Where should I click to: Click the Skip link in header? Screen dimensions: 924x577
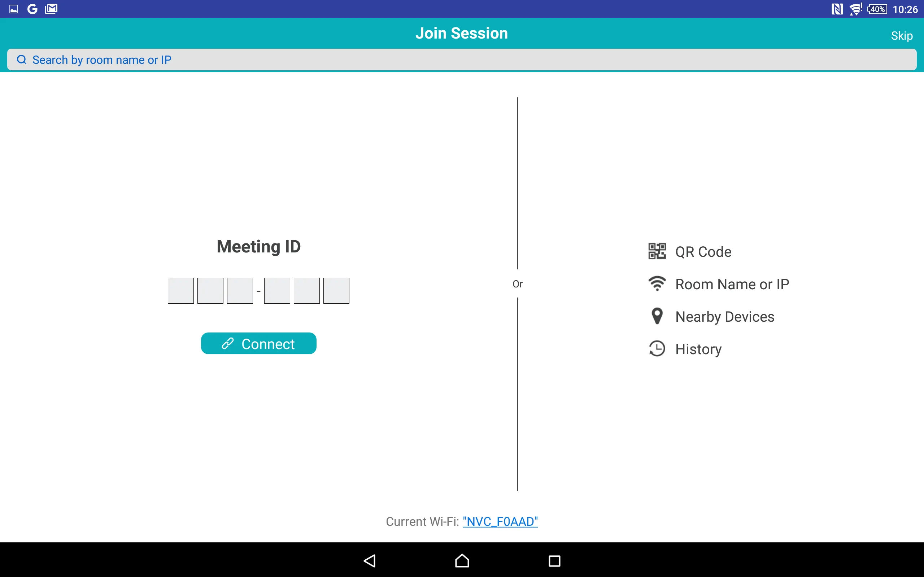(x=902, y=36)
